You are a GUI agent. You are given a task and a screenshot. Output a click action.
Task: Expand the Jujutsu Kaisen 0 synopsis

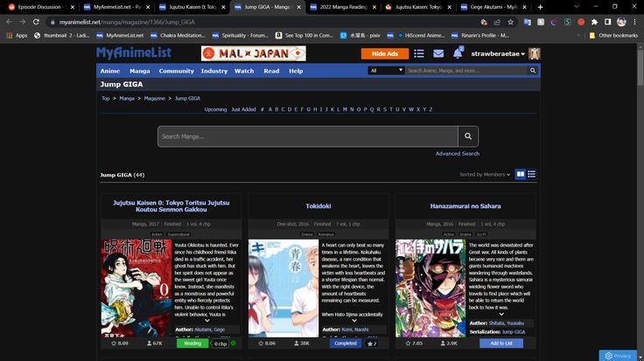point(207,321)
